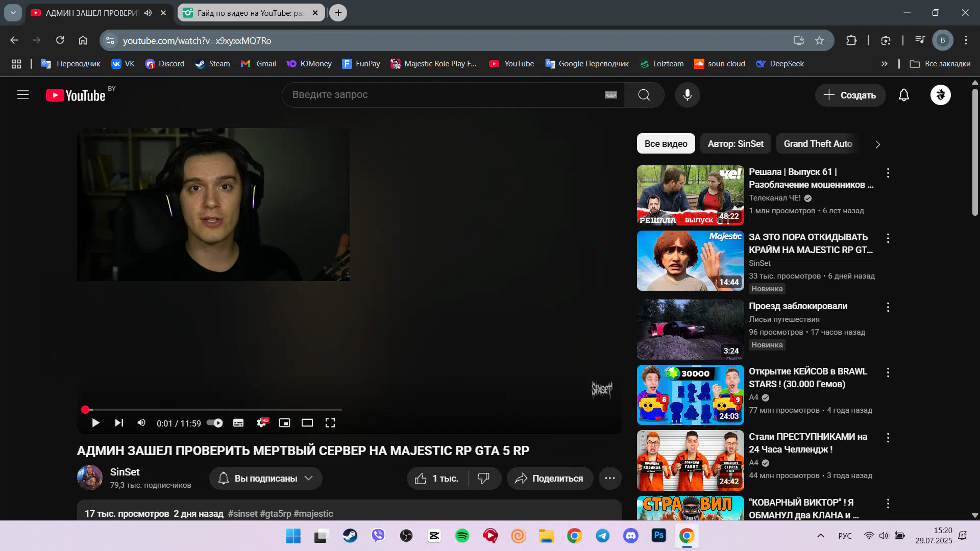The image size is (980, 551).
Task: Open options for ЗА ЭТО ПОРА ОТКИДЫВАТЬ video
Action: (888, 238)
